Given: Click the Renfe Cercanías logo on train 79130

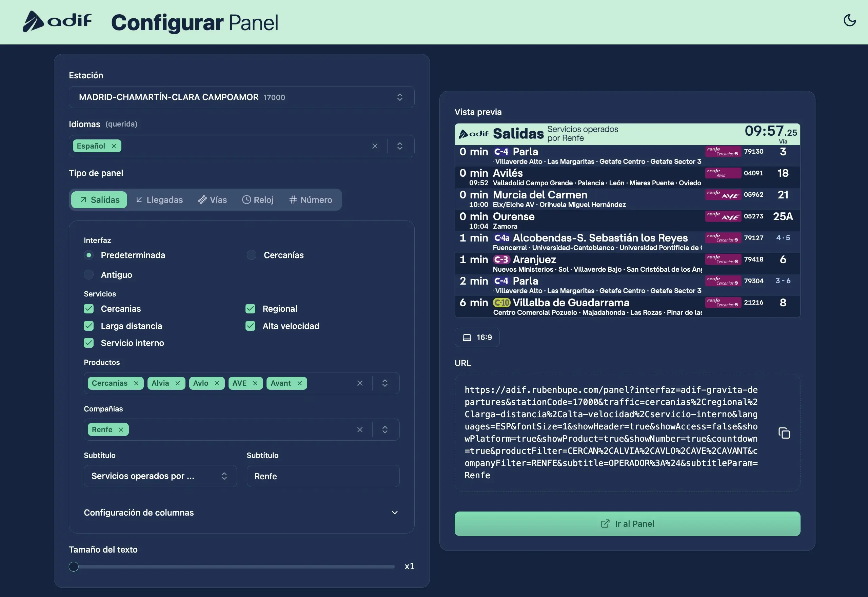Looking at the screenshot, I should pyautogui.click(x=723, y=152).
